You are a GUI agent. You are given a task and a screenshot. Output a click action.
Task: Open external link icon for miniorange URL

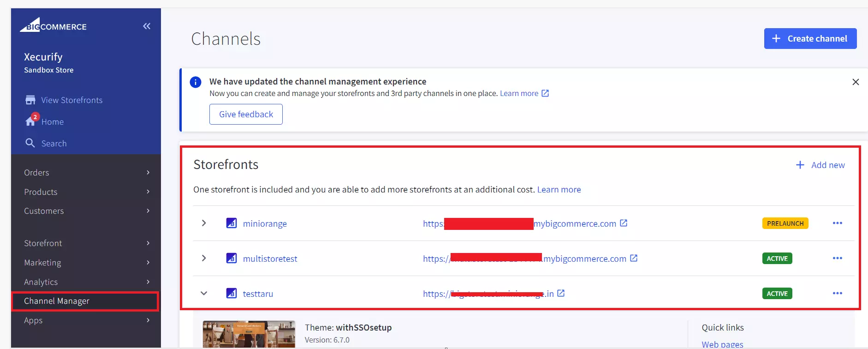(x=624, y=223)
